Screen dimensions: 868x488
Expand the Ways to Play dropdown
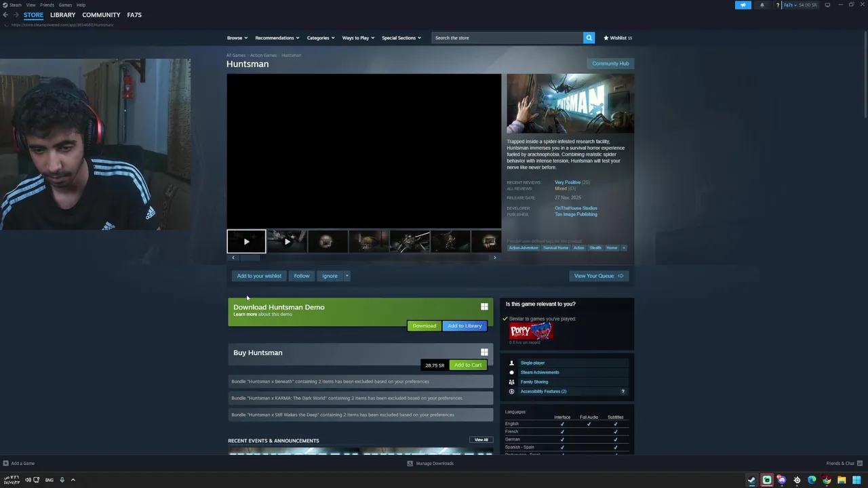pos(358,38)
